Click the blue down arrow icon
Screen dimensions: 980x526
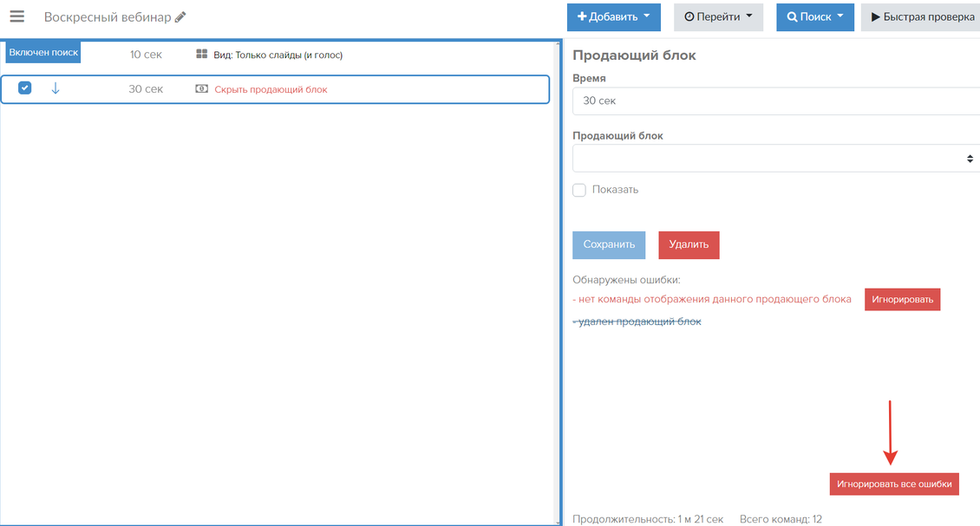(x=56, y=88)
